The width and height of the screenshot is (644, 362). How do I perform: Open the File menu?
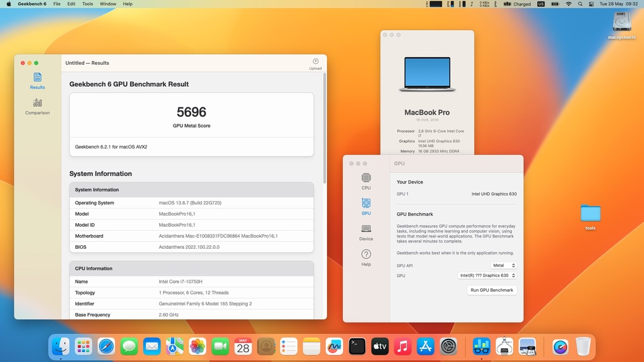[57, 4]
